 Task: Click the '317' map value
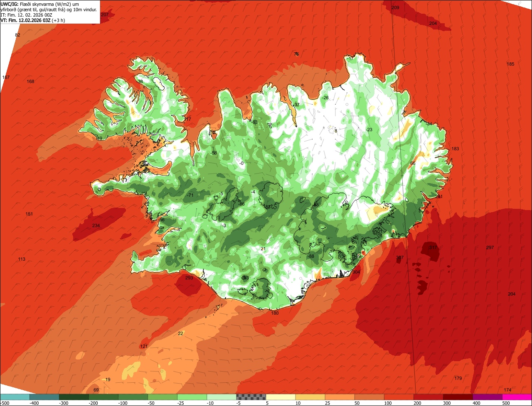click(x=433, y=247)
